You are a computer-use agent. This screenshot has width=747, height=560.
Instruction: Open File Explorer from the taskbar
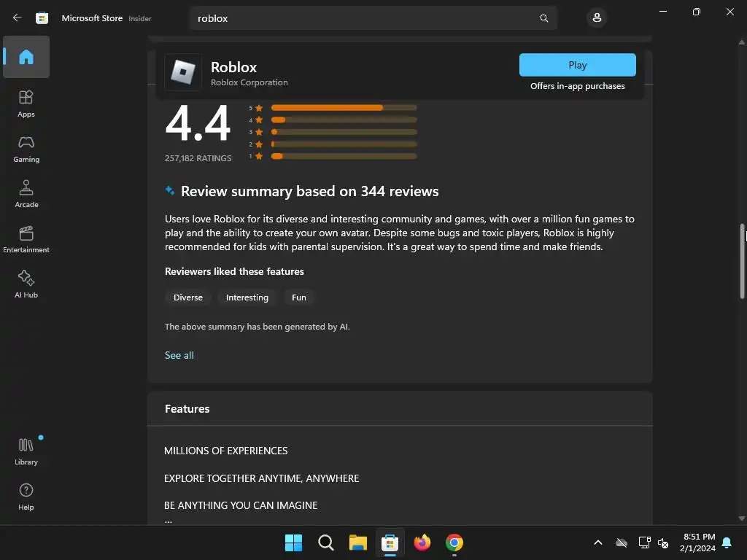(357, 542)
